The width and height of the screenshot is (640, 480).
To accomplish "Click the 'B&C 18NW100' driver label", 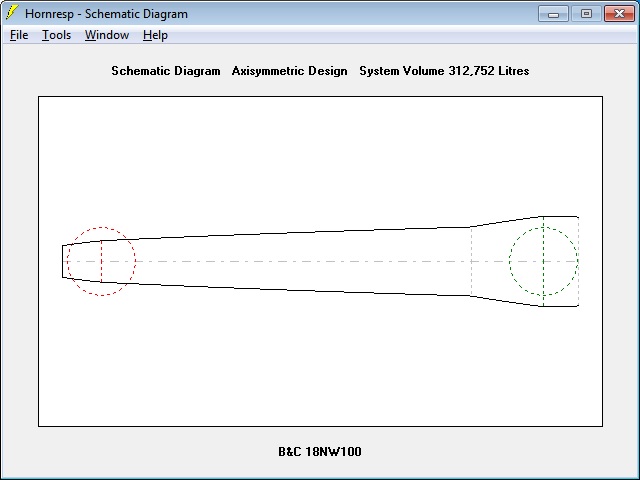I will click(320, 451).
